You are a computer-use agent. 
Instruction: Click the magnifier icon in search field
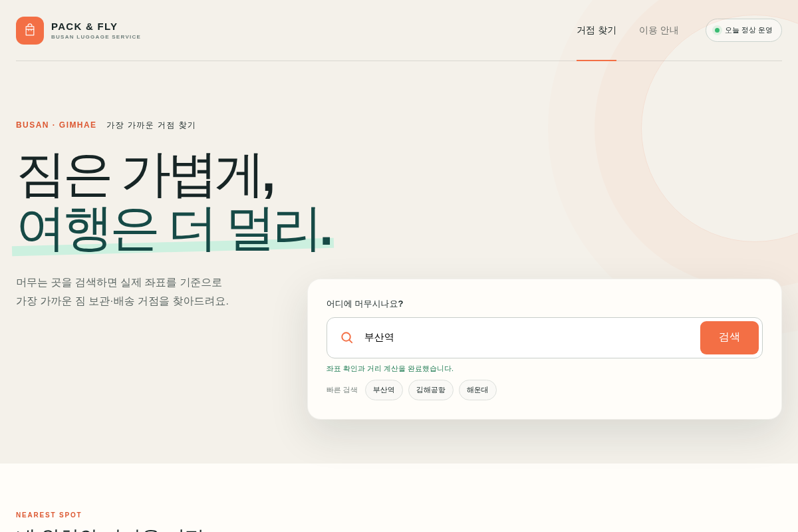point(346,338)
